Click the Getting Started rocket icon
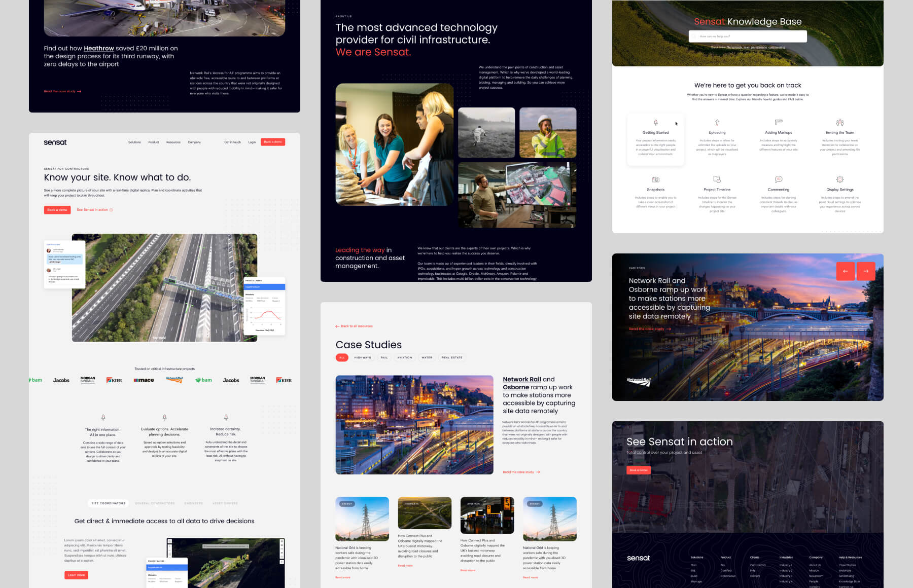The width and height of the screenshot is (913, 588). (655, 123)
